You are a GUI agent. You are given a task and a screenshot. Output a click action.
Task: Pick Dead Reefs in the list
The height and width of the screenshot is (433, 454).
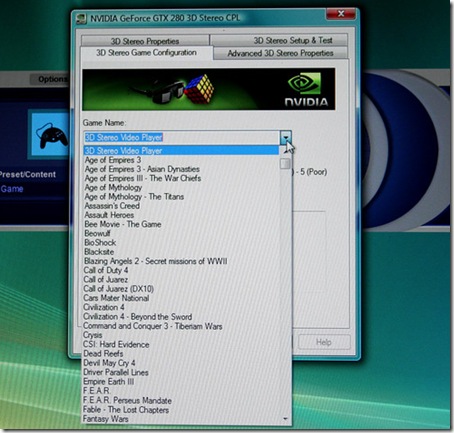coord(181,354)
